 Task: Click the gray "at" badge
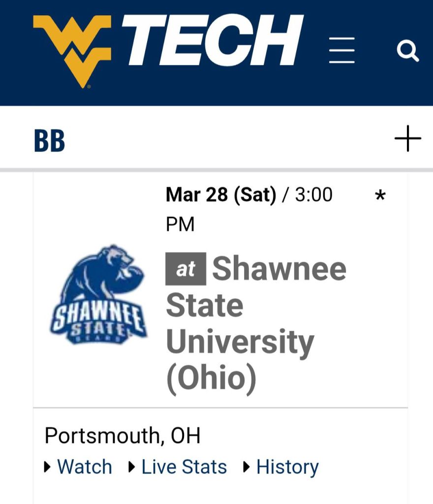pos(186,269)
